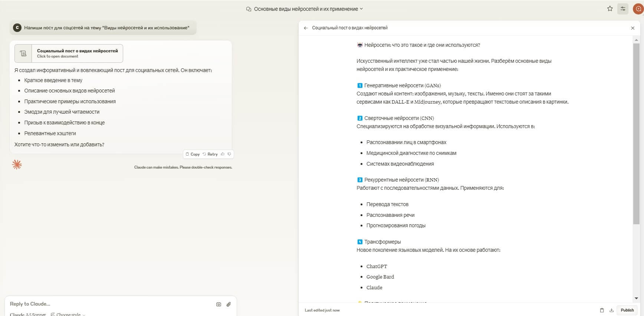The height and width of the screenshot is (316, 644).
Task: Open the user profile avatar
Action: pyautogui.click(x=638, y=9)
